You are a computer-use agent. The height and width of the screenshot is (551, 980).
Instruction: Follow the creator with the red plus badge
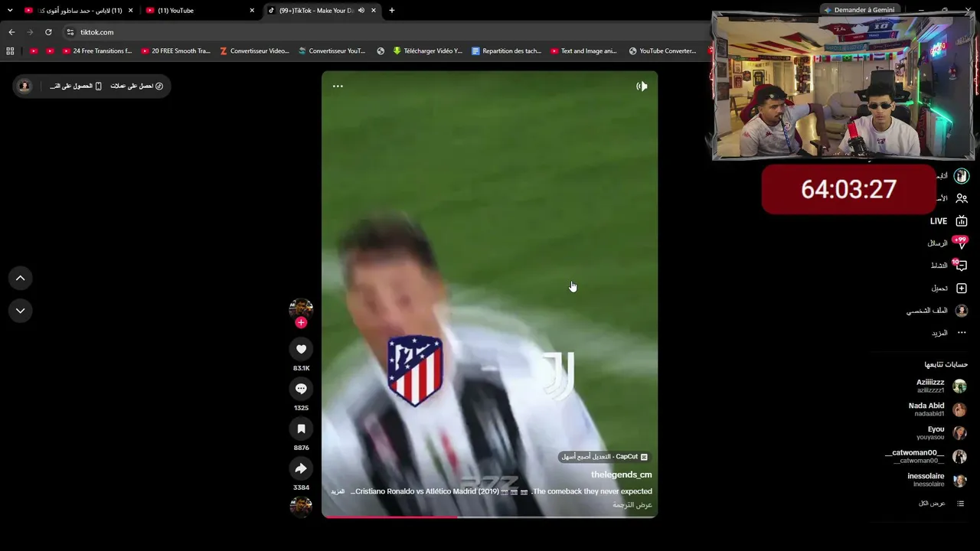tap(301, 323)
